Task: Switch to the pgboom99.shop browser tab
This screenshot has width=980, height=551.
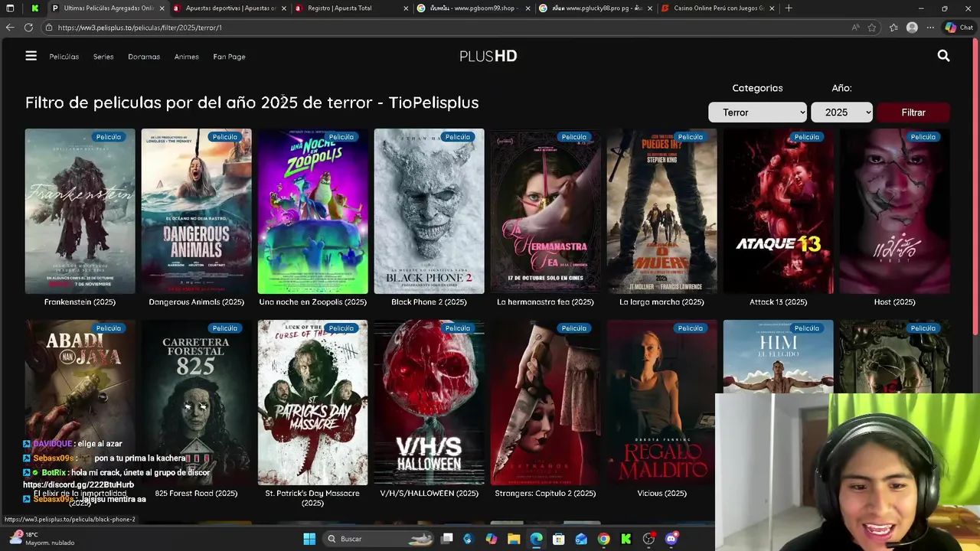Action: 473,8
